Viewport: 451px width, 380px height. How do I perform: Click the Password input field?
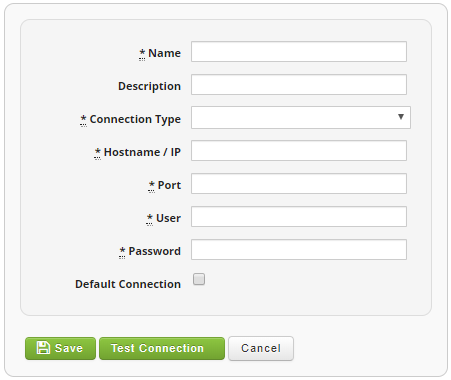click(x=299, y=250)
